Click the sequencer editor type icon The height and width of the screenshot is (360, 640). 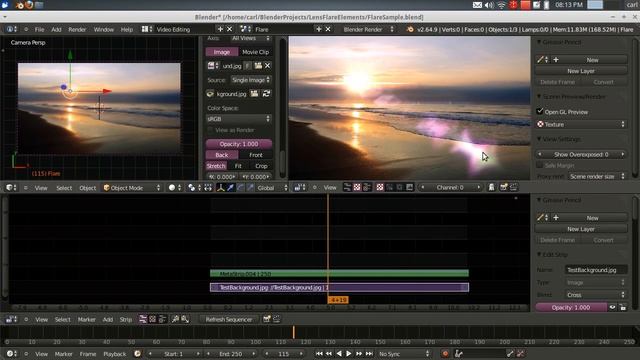(x=11, y=319)
